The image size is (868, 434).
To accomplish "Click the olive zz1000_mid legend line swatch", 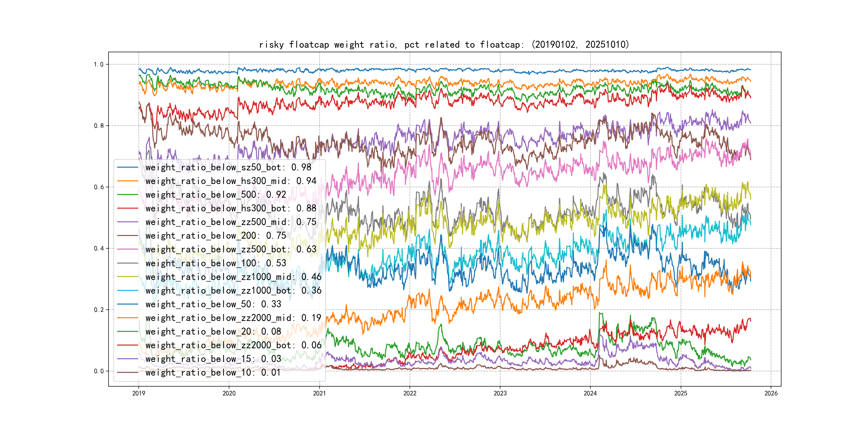I will pos(128,277).
